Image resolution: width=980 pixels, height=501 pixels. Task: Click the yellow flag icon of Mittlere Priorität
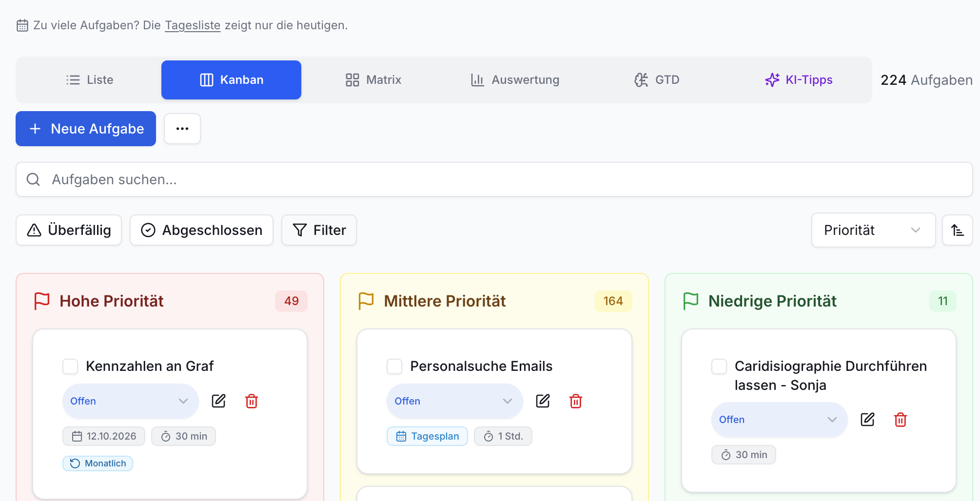[x=366, y=301]
